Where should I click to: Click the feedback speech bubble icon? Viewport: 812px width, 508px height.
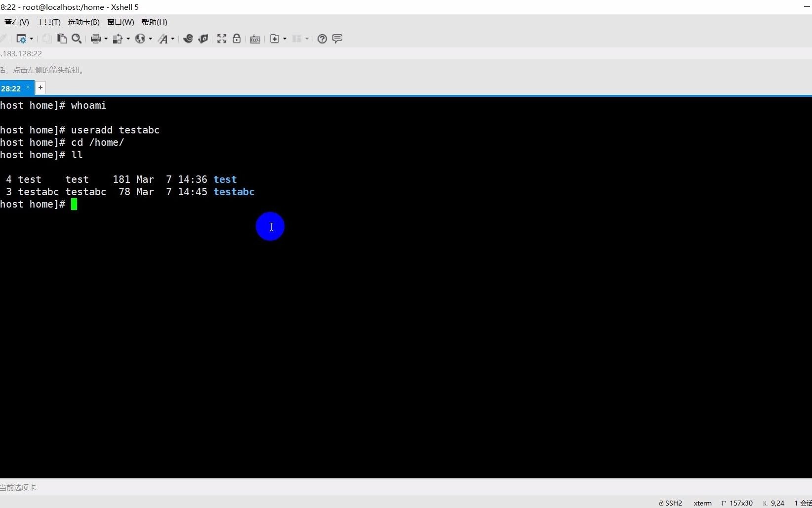coord(337,39)
